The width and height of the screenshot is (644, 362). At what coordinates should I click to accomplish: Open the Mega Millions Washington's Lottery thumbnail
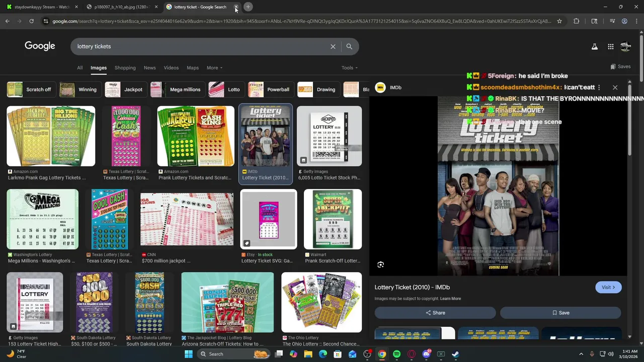point(43,219)
